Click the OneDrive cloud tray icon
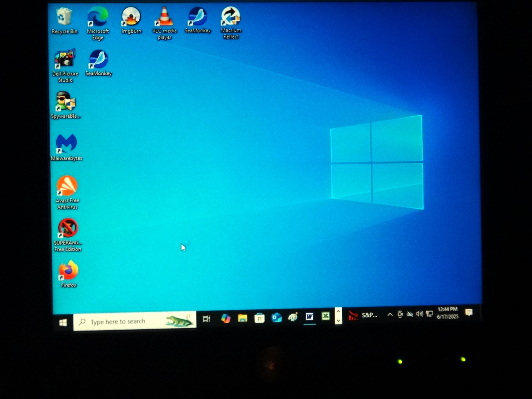Viewport: 532px width, 399px height. (410, 314)
